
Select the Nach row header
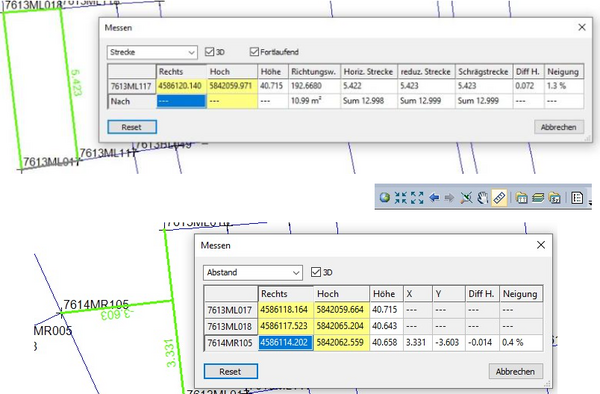click(132, 101)
